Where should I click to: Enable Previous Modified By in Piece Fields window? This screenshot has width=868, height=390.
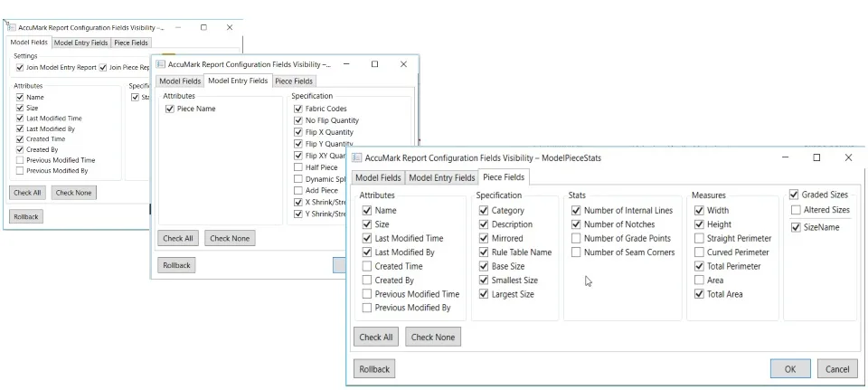366,308
